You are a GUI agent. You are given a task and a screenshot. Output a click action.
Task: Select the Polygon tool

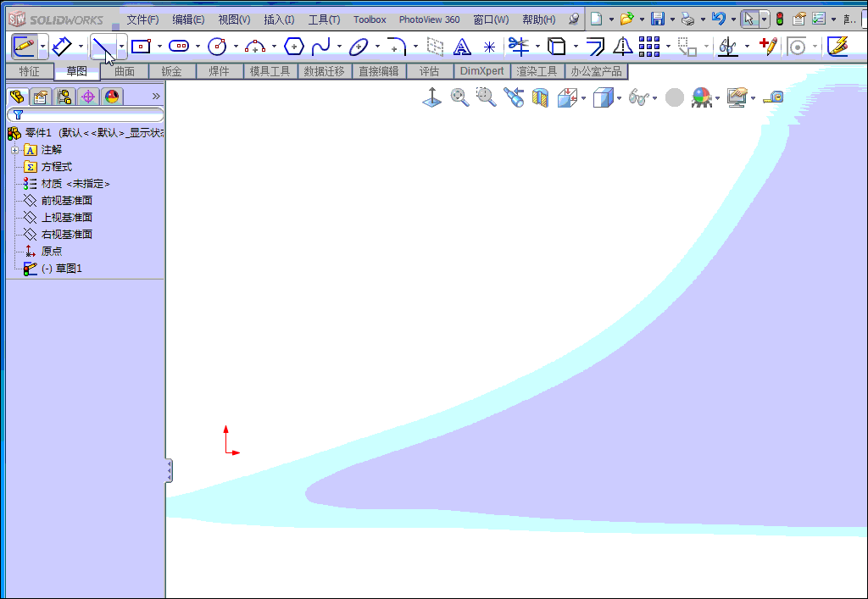coord(293,47)
